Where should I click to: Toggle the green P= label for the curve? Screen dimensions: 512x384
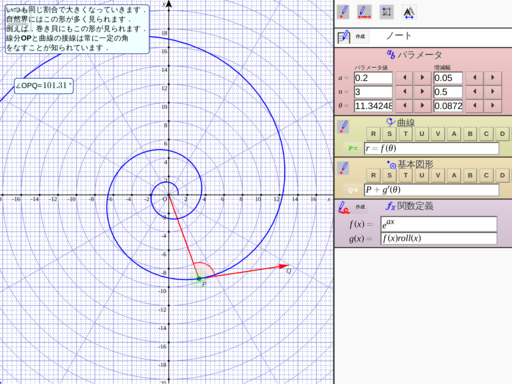(353, 148)
